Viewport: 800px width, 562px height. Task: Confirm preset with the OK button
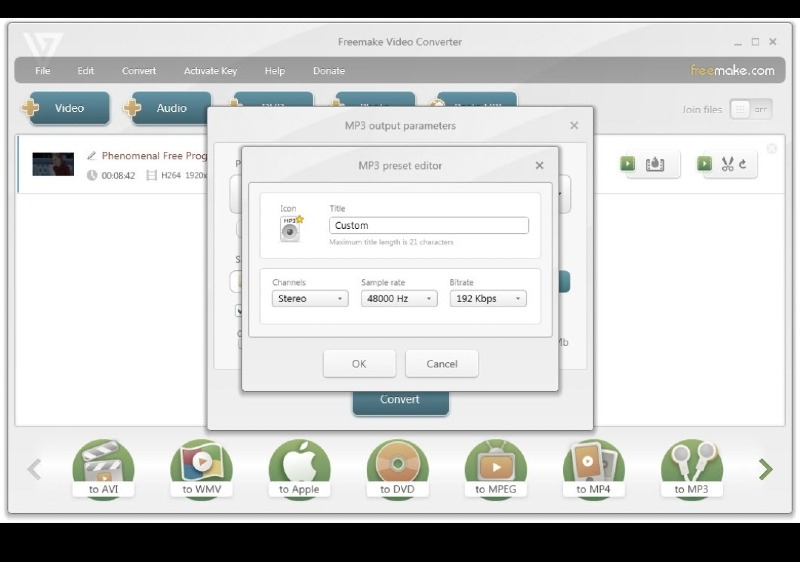tap(359, 364)
